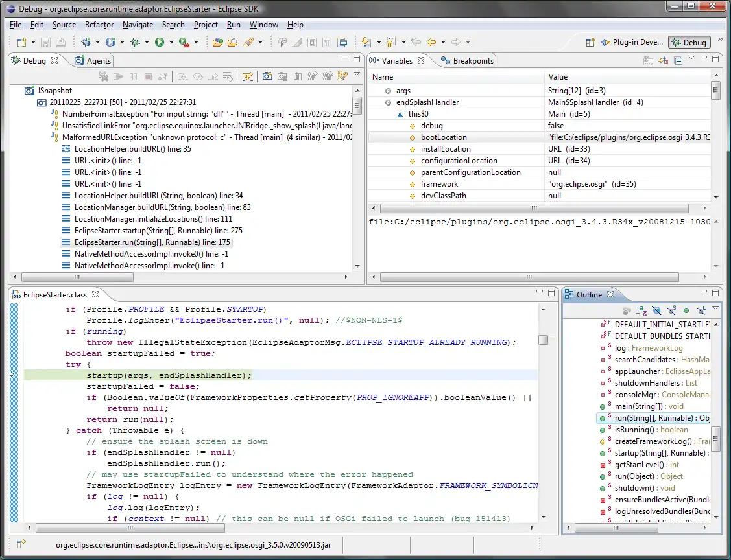Click the green Run launch icon
The width and height of the screenshot is (731, 560).
pyautogui.click(x=160, y=42)
